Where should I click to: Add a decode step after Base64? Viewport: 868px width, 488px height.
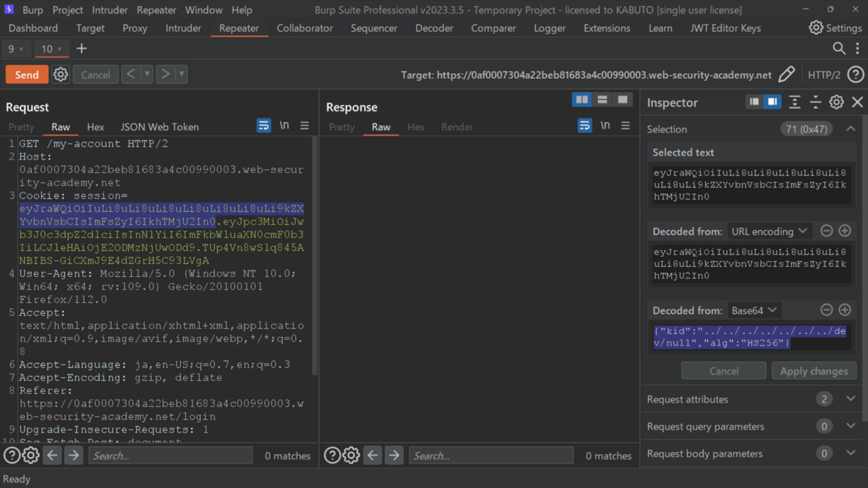pos(844,310)
